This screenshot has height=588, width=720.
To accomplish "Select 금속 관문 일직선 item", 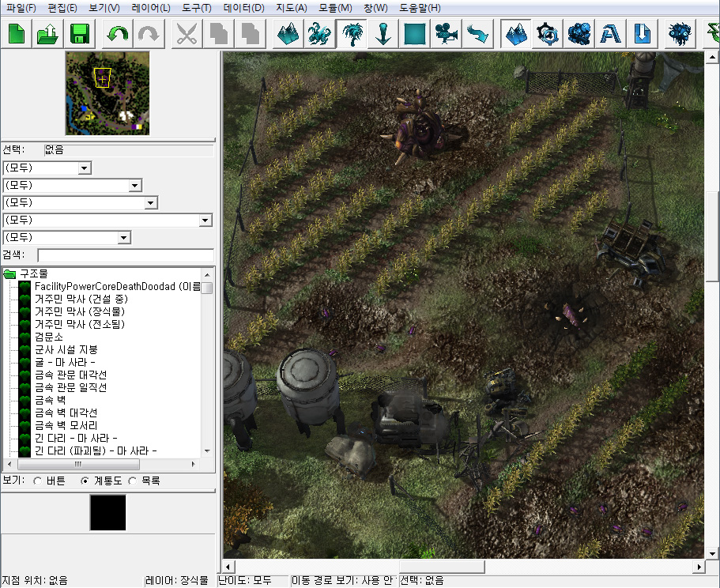I will 70,388.
